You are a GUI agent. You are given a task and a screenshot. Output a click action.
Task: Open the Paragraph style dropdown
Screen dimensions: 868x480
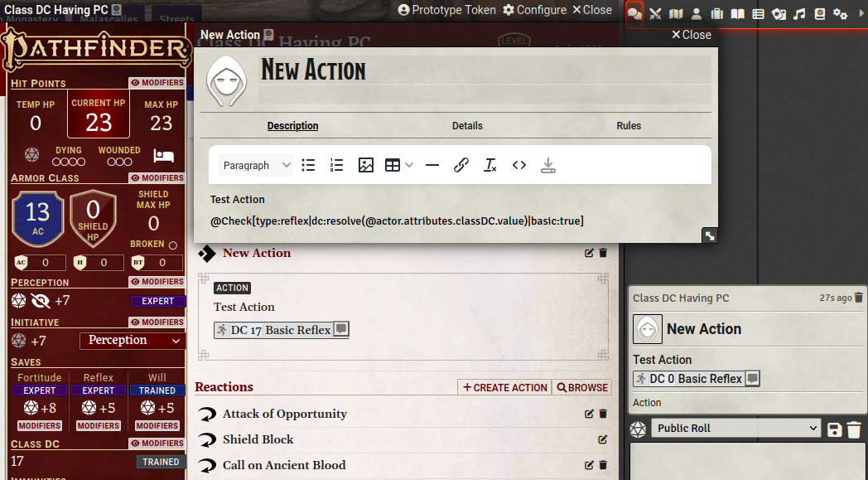point(255,165)
